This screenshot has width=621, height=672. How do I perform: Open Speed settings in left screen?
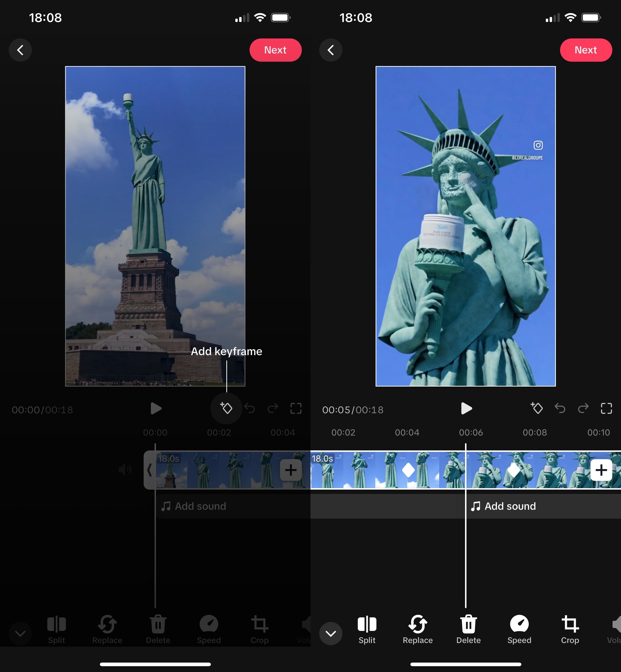(209, 630)
